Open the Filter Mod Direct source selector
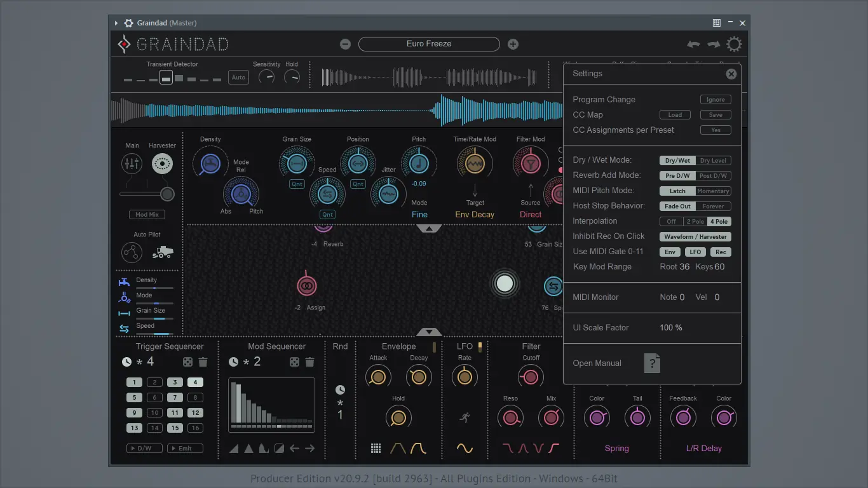Viewport: 868px width, 488px height. (531, 215)
